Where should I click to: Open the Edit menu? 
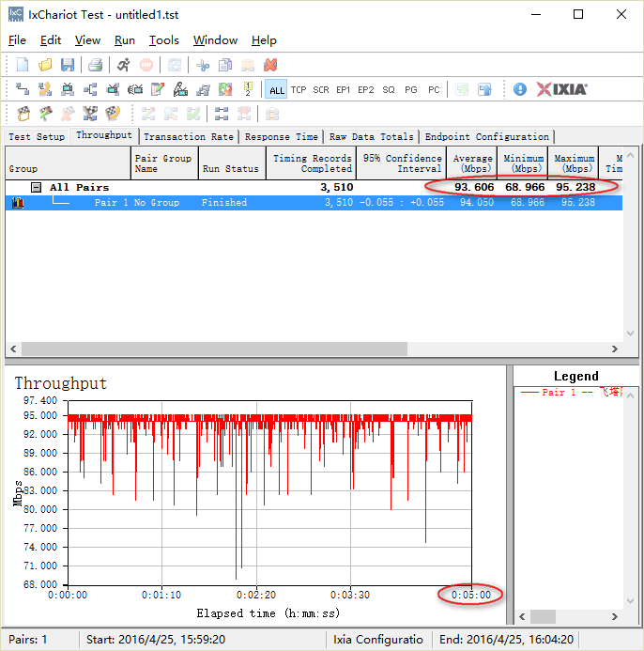[x=51, y=40]
